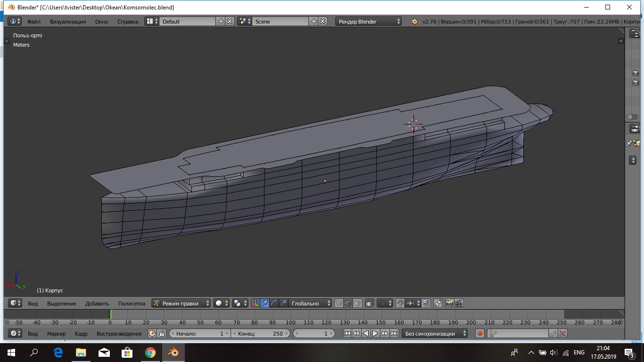
Task: Click the Конец end frame field
Action: (x=260, y=333)
